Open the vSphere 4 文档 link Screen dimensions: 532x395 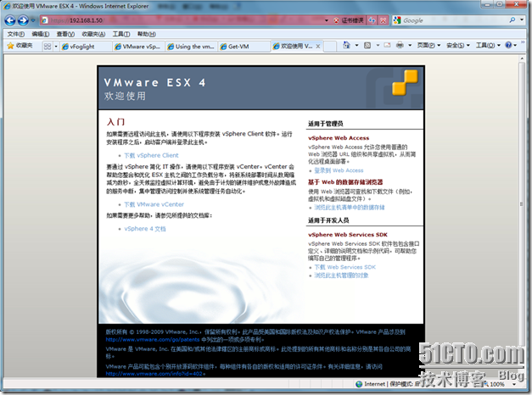click(145, 229)
